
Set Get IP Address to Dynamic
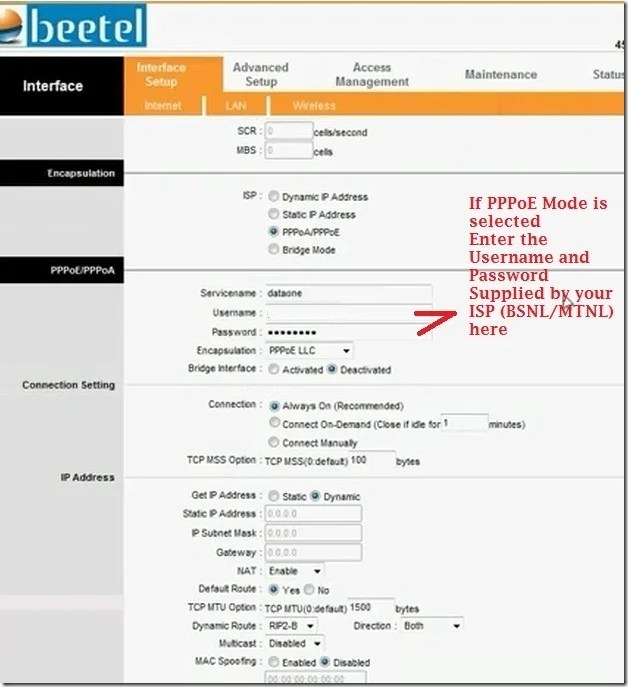315,496
